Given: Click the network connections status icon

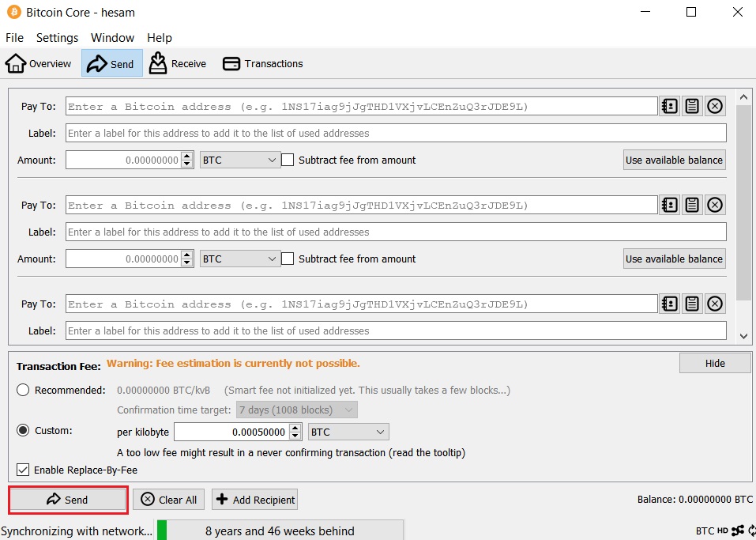Looking at the screenshot, I should (x=738, y=531).
